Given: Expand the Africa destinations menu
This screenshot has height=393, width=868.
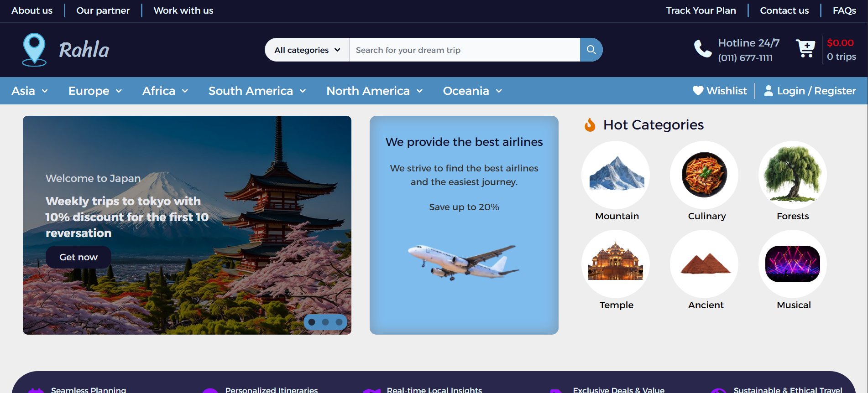Looking at the screenshot, I should point(165,91).
